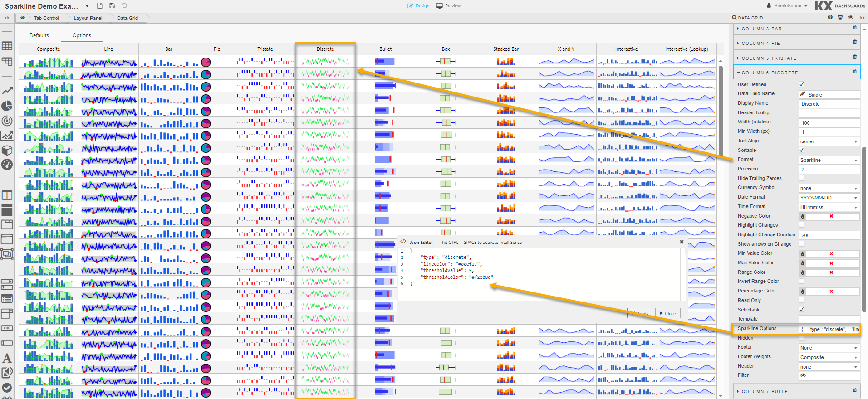Switch to the Defaults tab
868x399 pixels.
[39, 35]
